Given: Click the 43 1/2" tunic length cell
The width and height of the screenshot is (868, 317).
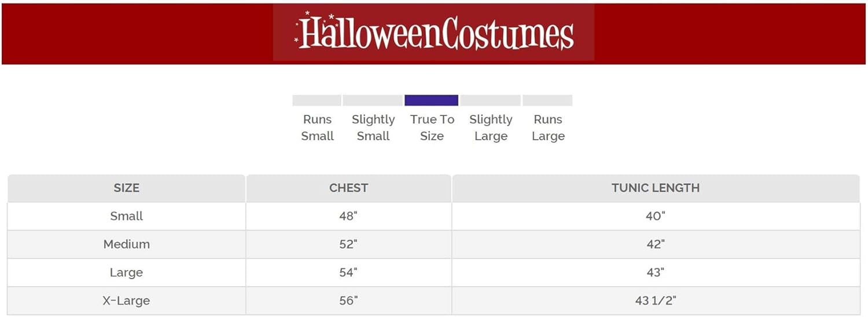Looking at the screenshot, I should (655, 301).
